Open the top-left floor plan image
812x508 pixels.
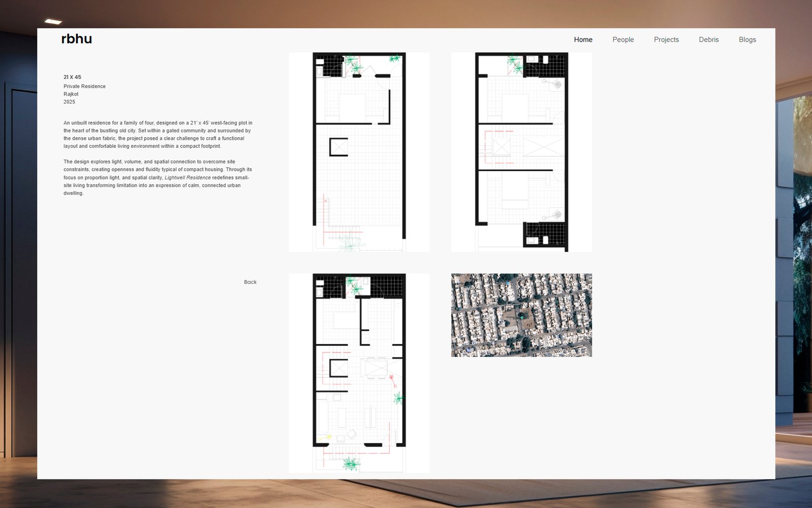tap(359, 152)
